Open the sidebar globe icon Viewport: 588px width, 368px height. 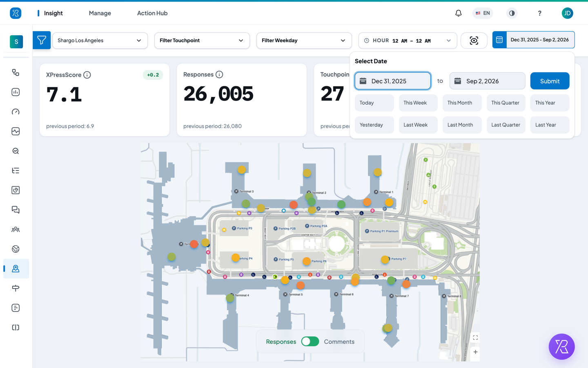pyautogui.click(x=16, y=249)
